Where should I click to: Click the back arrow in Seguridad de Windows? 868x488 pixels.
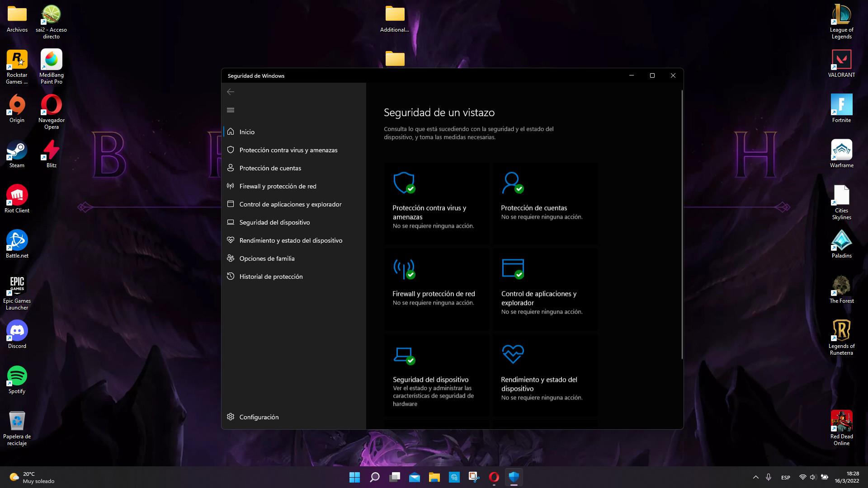coord(231,92)
